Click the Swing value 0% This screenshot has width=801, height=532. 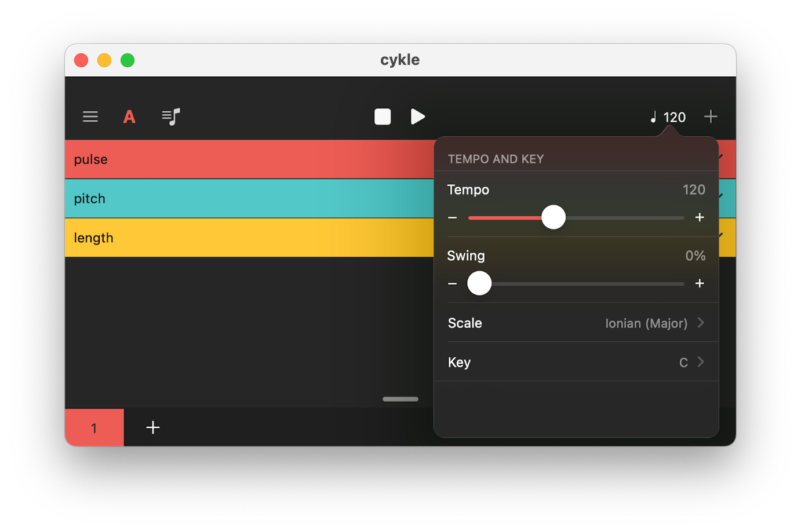696,256
